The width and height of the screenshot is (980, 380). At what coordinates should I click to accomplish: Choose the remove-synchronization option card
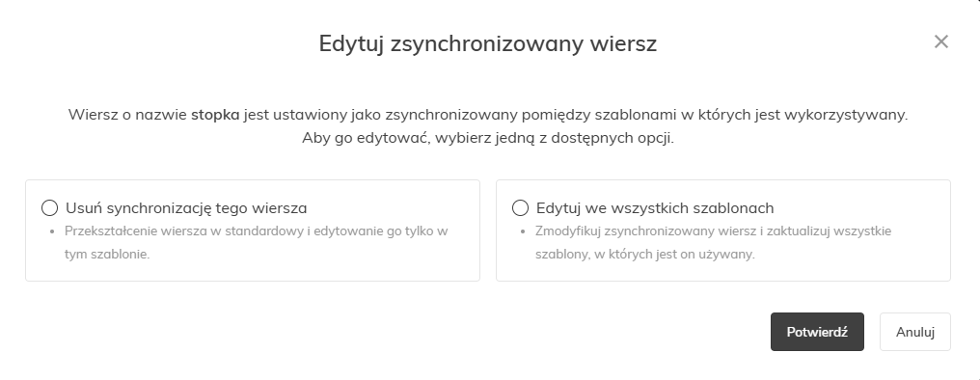click(253, 231)
